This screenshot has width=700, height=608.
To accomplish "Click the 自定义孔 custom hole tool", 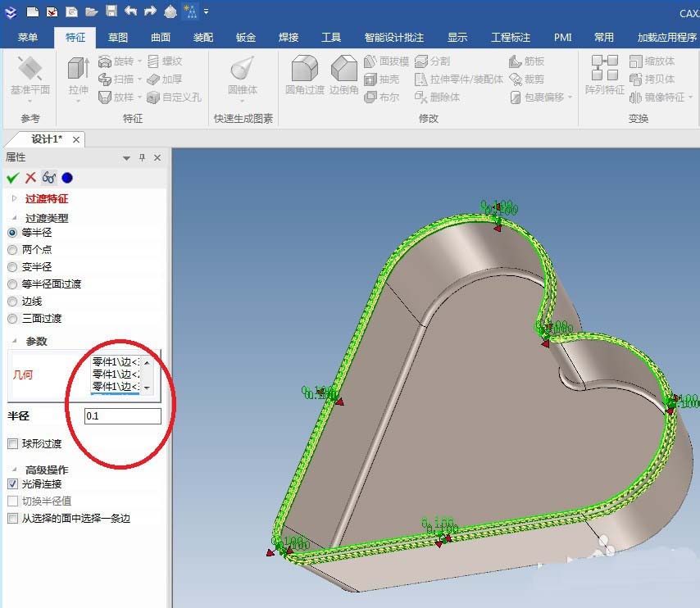I will click(x=174, y=97).
